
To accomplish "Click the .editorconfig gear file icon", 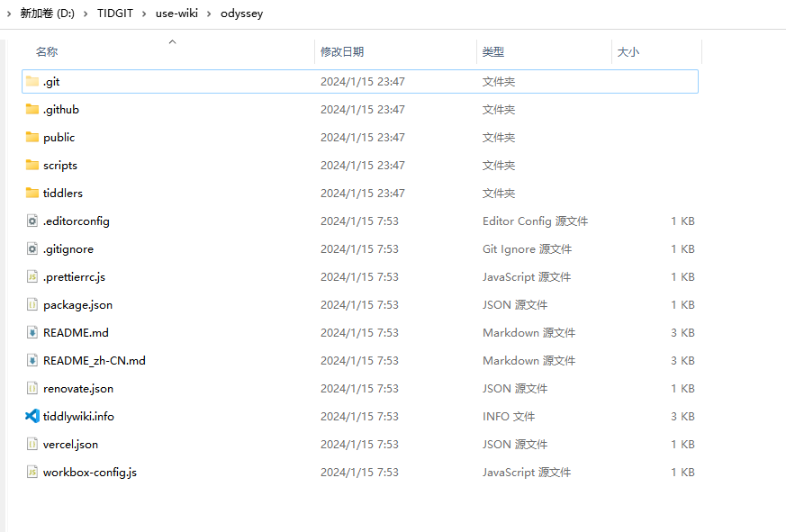I will point(32,221).
